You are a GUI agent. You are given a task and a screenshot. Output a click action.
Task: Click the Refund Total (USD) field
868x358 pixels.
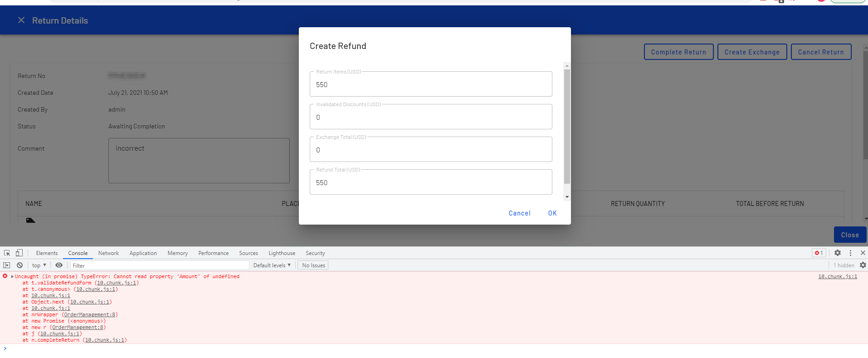(x=430, y=182)
